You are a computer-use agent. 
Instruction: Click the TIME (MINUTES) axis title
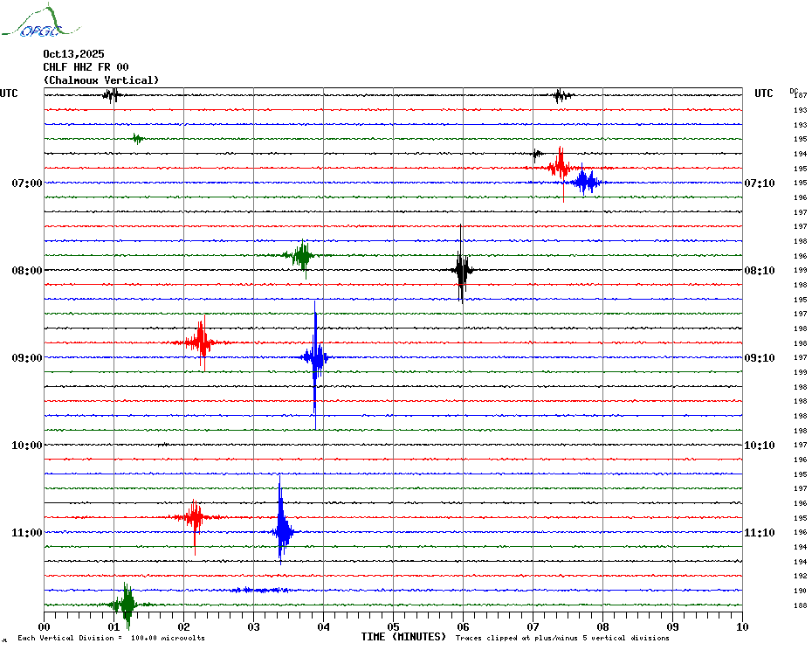coord(403,637)
